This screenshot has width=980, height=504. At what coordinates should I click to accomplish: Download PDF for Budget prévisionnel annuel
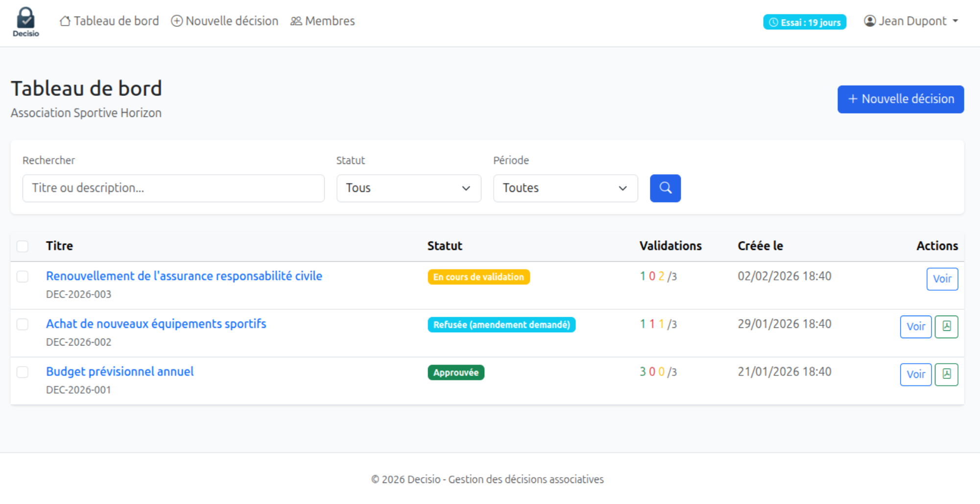(946, 374)
